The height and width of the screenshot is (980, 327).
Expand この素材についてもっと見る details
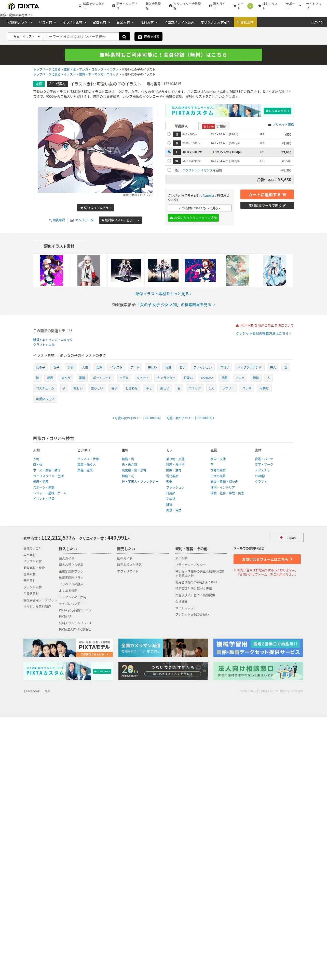(x=199, y=208)
